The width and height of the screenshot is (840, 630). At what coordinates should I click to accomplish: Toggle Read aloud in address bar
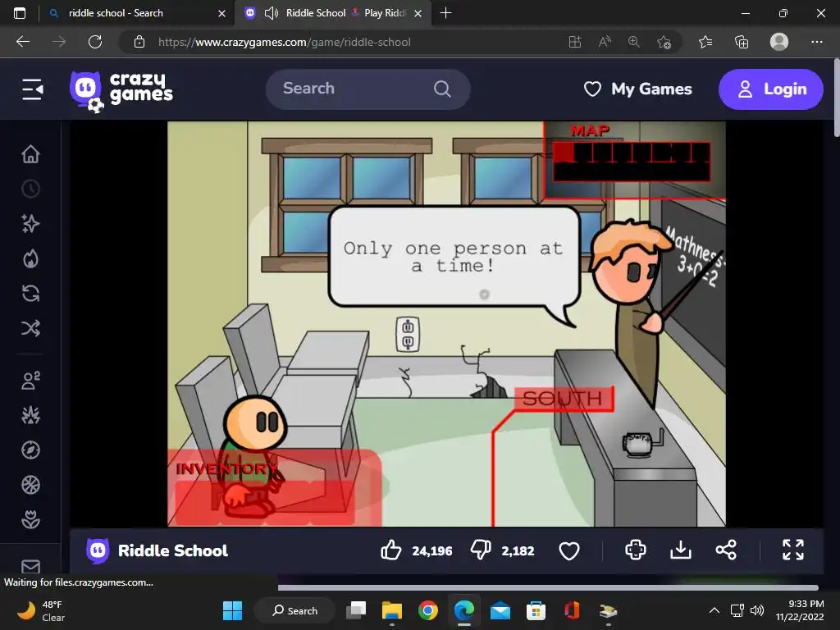(x=605, y=42)
